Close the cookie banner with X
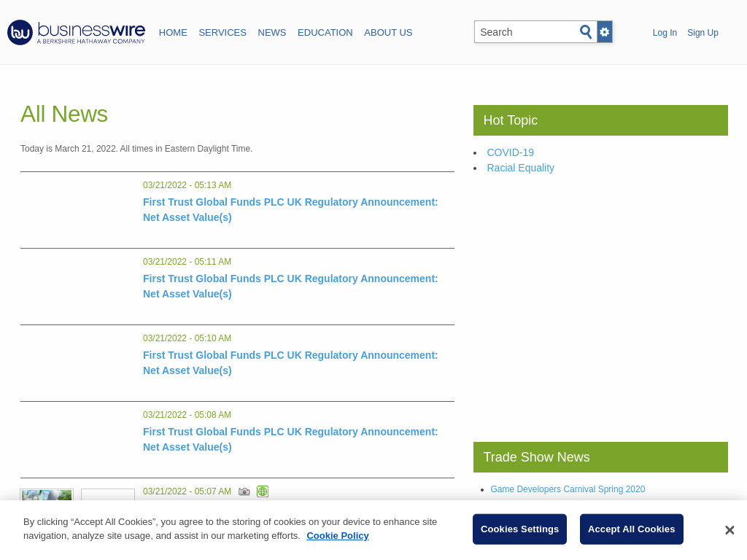 729,529
